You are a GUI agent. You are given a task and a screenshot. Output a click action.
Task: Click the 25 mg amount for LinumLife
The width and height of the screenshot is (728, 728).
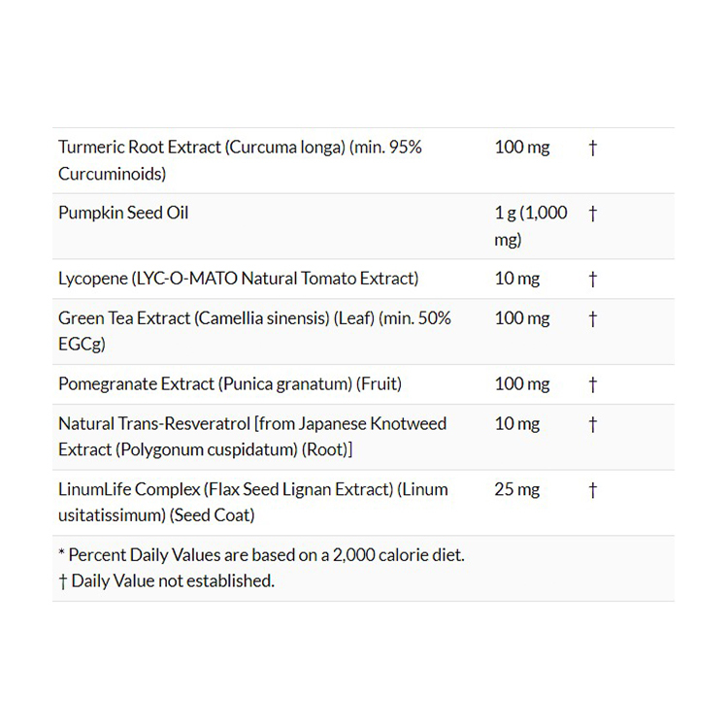click(x=517, y=489)
